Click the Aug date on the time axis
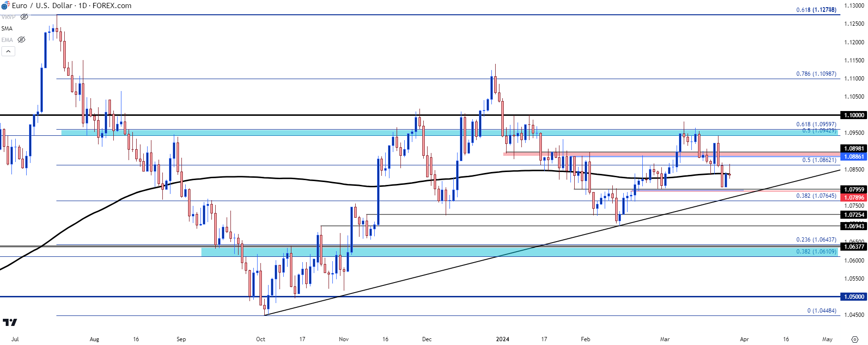 pos(94,339)
